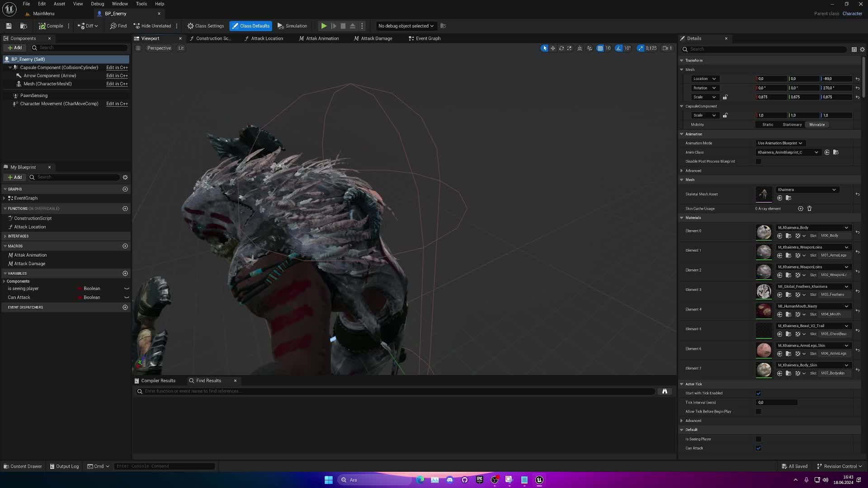This screenshot has width=868, height=488.
Task: Open the File menu
Action: pyautogui.click(x=26, y=4)
